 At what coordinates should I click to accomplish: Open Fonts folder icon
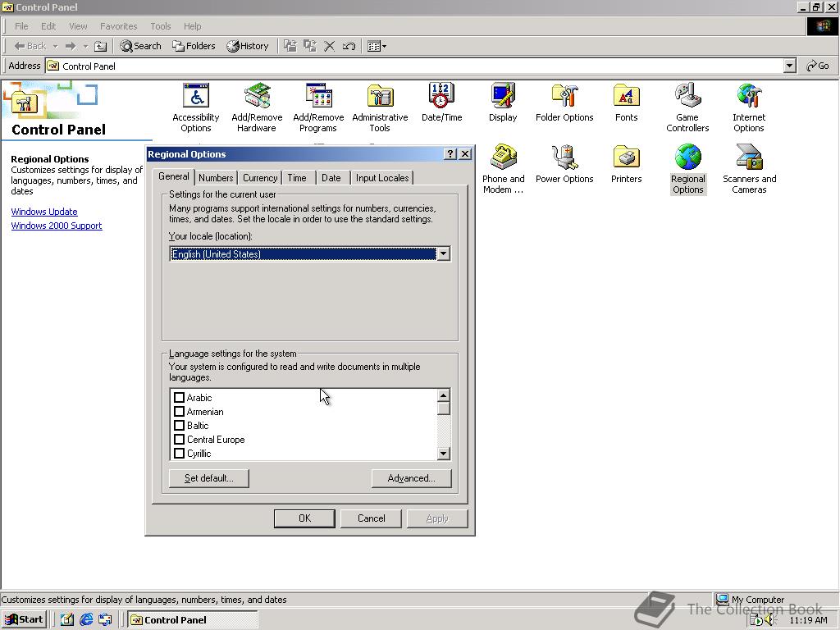point(626,103)
